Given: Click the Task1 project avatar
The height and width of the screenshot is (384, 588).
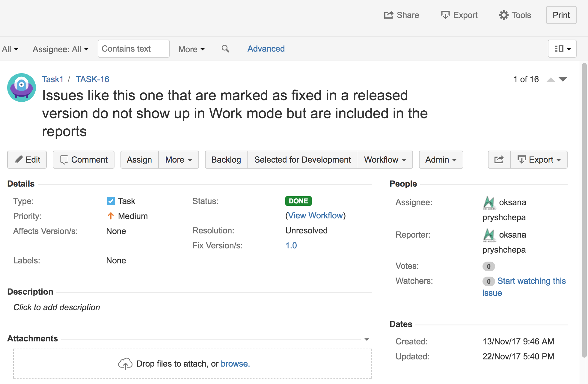Looking at the screenshot, I should tap(22, 88).
